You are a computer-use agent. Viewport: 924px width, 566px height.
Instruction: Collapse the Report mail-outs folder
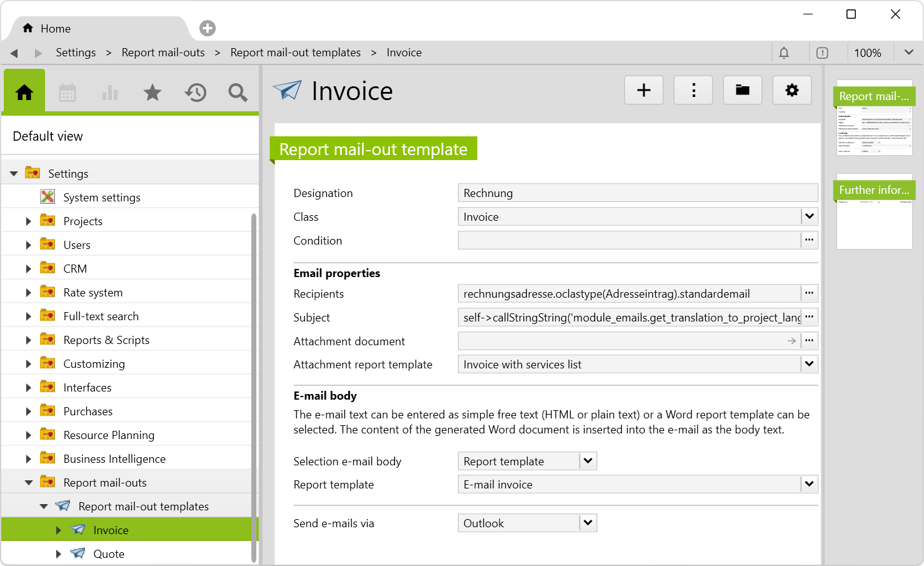coord(28,483)
